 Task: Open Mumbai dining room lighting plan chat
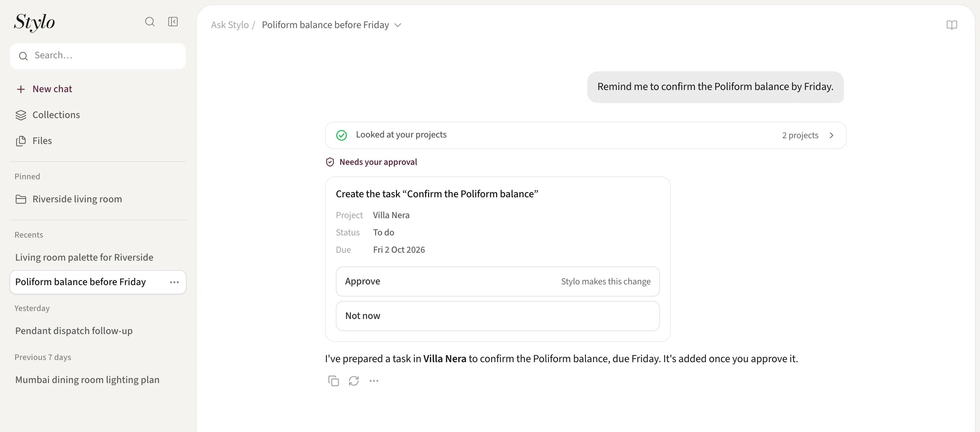(87, 380)
